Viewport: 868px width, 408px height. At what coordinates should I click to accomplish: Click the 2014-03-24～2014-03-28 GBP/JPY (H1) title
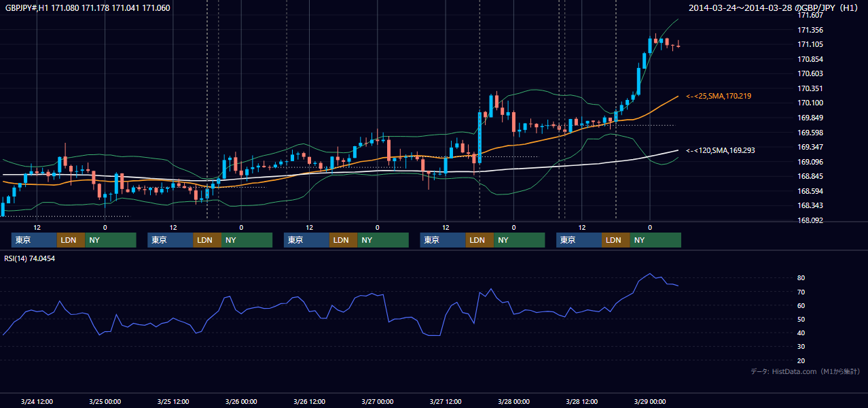(775, 8)
